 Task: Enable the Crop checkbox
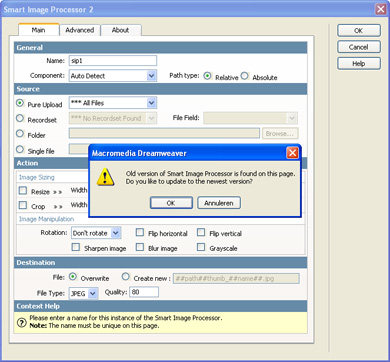point(23,205)
